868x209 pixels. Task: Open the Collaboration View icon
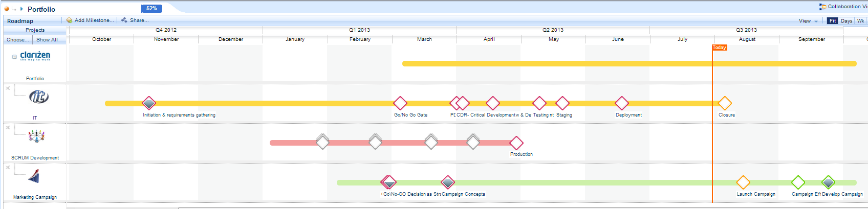822,7
